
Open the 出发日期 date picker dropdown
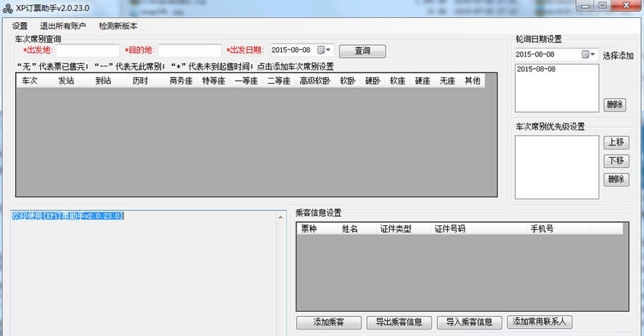325,50
